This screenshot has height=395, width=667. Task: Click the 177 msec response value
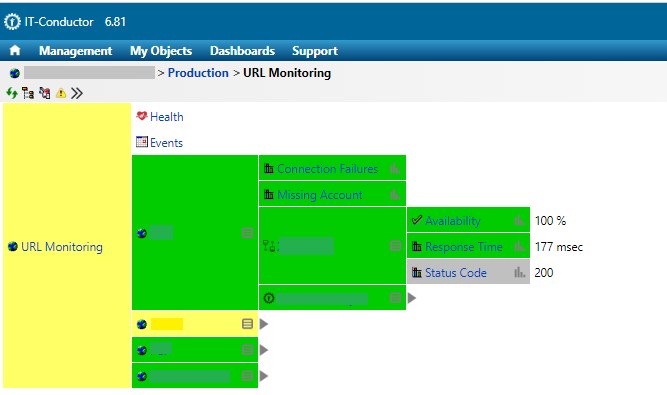tap(559, 247)
